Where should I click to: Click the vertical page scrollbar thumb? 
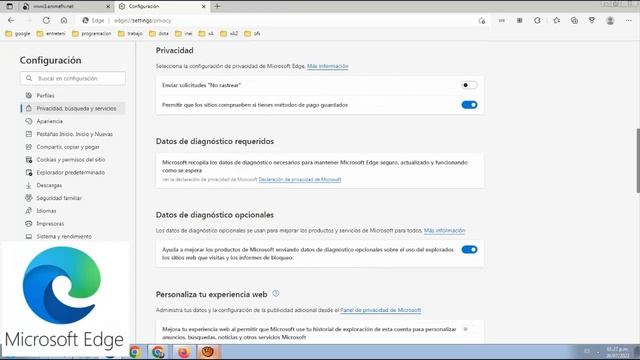638,160
